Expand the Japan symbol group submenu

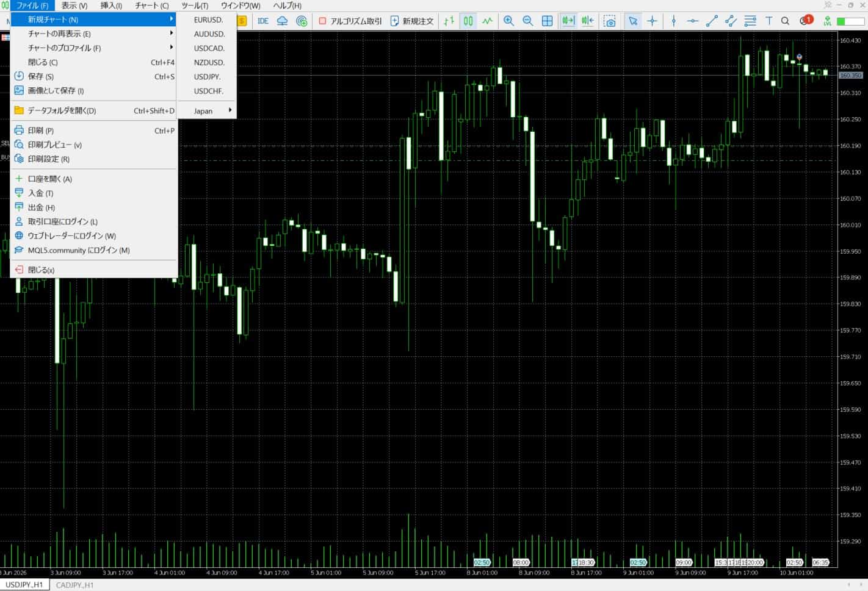(206, 111)
